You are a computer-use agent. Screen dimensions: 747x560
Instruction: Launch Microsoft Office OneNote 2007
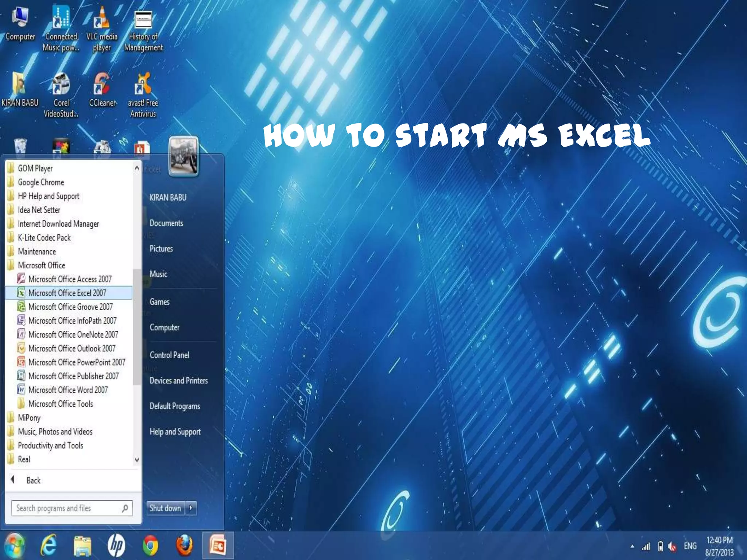(69, 334)
